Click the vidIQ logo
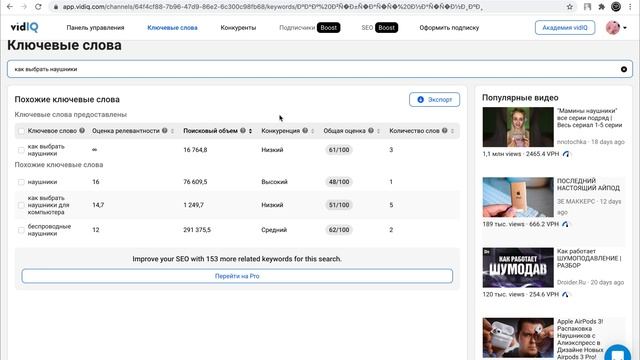Screen dimensions: 640x360 click(24, 27)
